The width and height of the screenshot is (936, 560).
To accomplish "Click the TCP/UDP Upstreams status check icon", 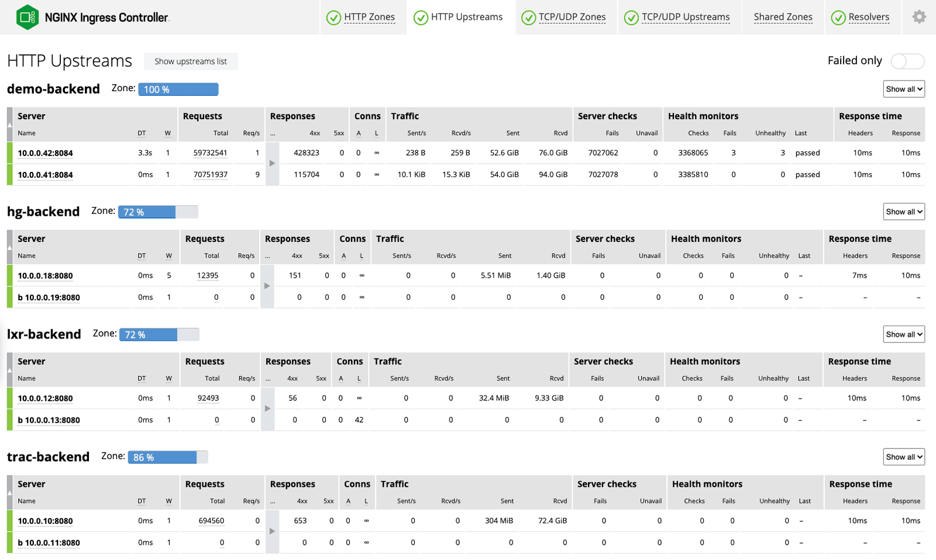I will [631, 18].
